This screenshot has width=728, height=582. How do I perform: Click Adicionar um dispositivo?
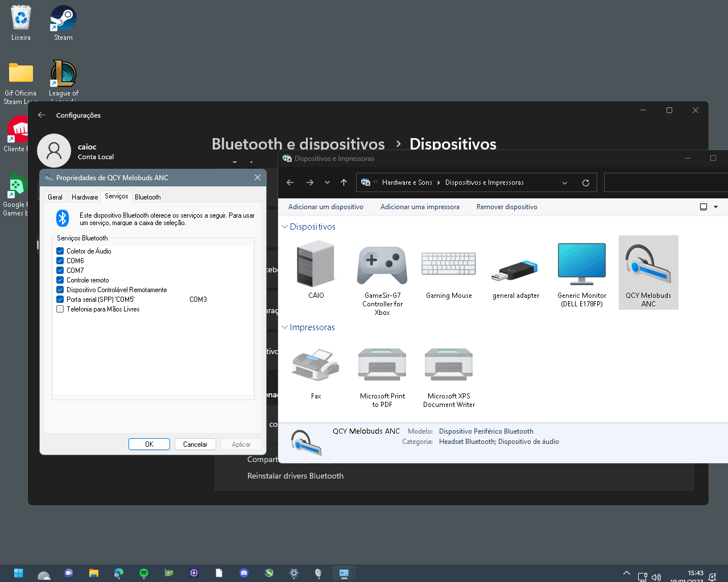click(325, 207)
